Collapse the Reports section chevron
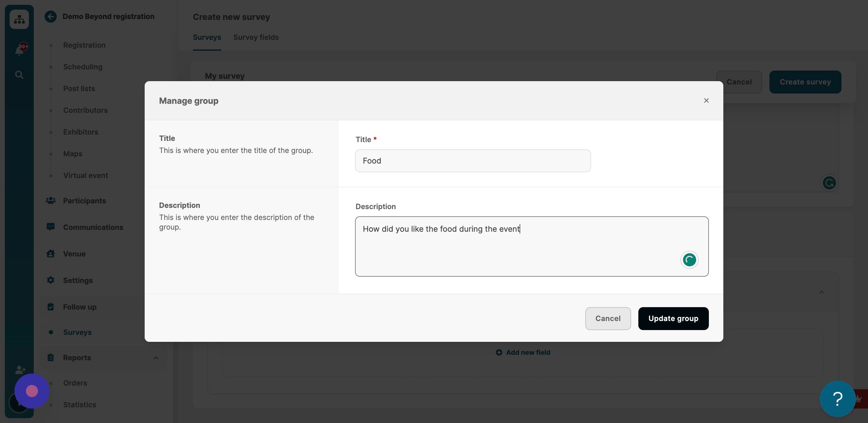 tap(156, 358)
